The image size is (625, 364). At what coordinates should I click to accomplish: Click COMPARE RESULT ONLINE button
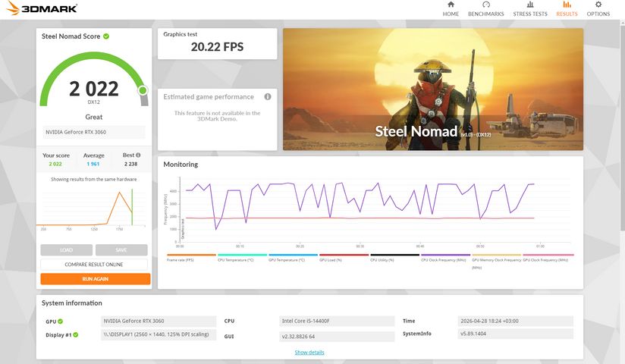tap(93, 265)
